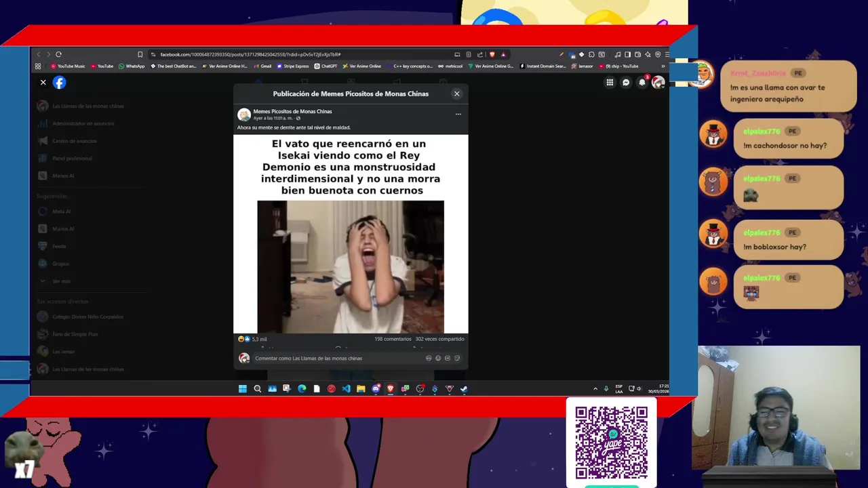
Task: Open File Explorer from taskbar
Action: click(361, 389)
